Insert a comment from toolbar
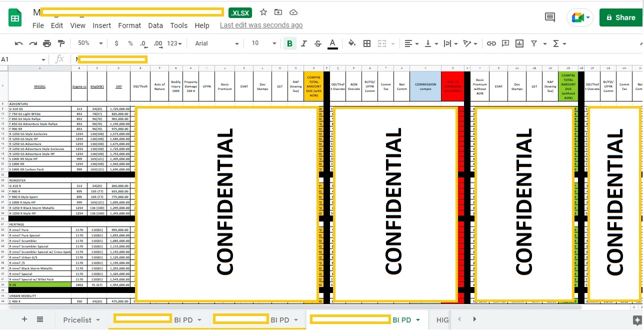This screenshot has height=331, width=644. (x=505, y=43)
